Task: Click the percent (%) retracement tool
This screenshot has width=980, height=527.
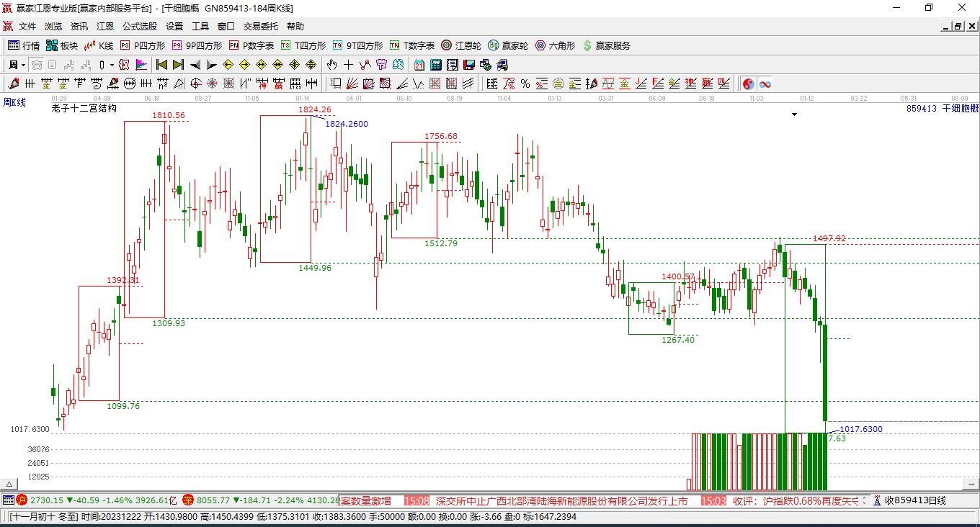Action: tap(525, 84)
